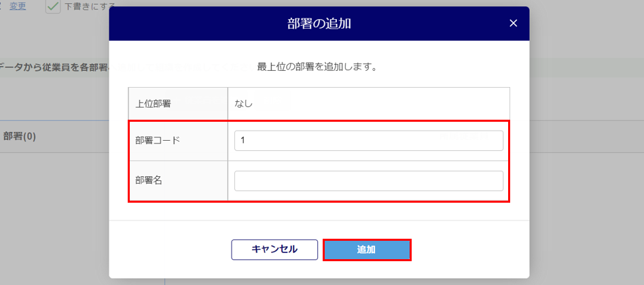Toggle the 下書きにする checkbox
The height and width of the screenshot is (285, 644).
click(54, 7)
